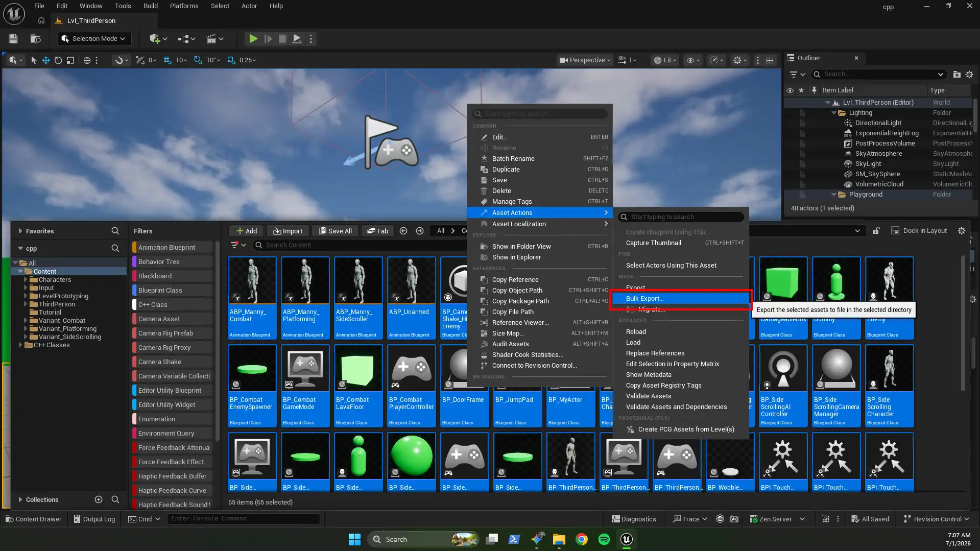
Task: Expand the Characters folder in tree
Action: (x=26, y=280)
